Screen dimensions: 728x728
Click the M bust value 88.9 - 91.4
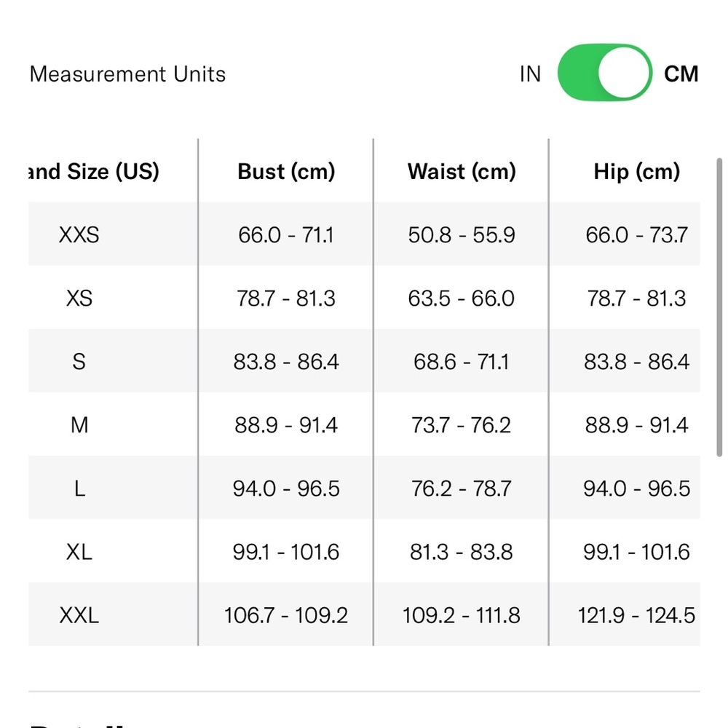pos(286,425)
